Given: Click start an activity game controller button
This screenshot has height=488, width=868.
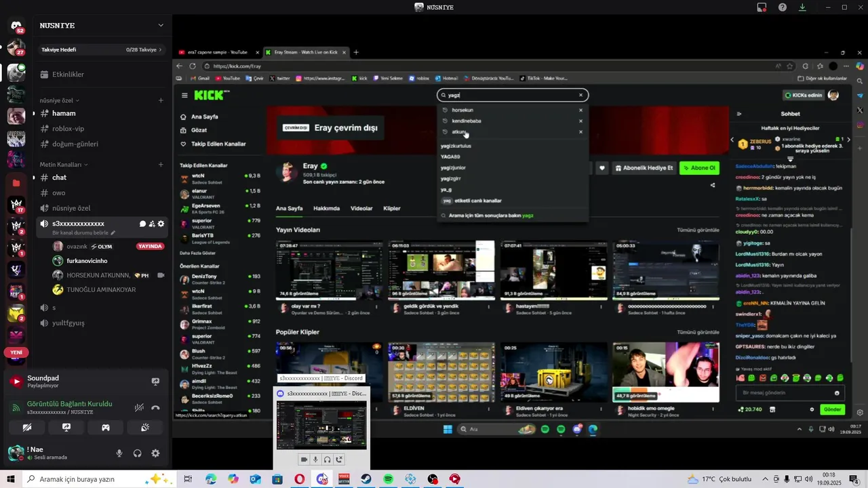Looking at the screenshot, I should point(106,428).
